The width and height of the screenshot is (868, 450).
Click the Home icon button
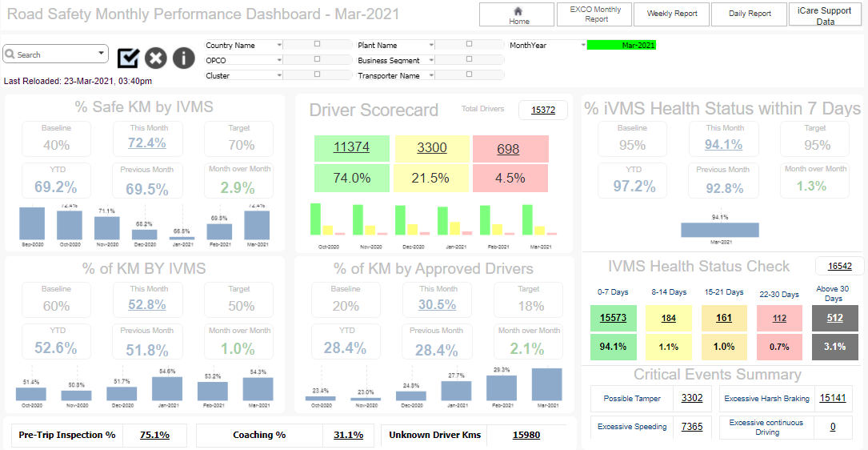[517, 14]
